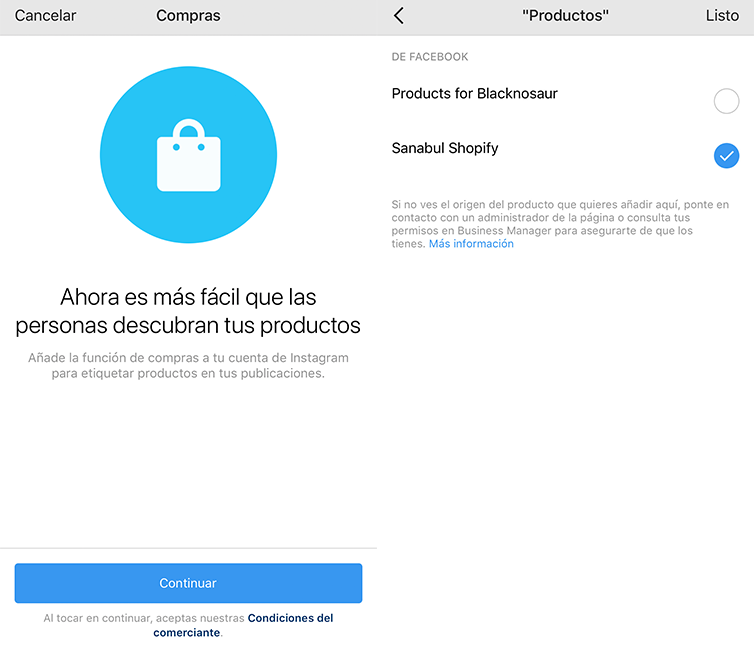Tap Cancelar in the top bar
This screenshot has width=754, height=647.
coord(45,15)
